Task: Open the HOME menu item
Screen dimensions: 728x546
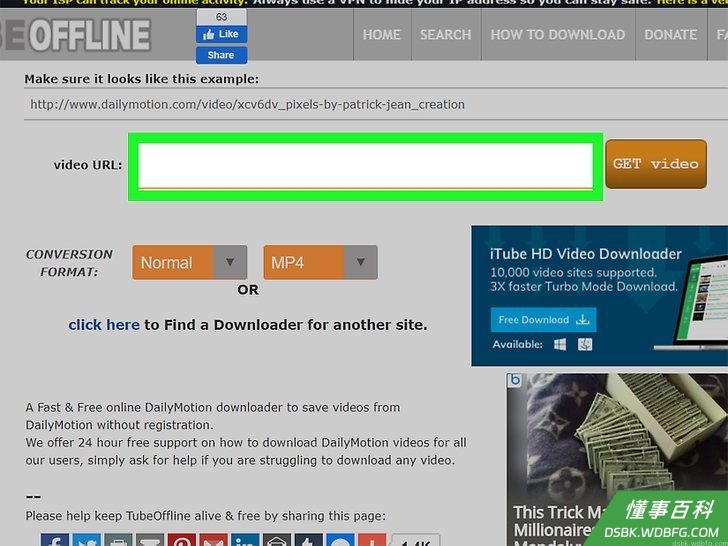Action: pos(382,35)
